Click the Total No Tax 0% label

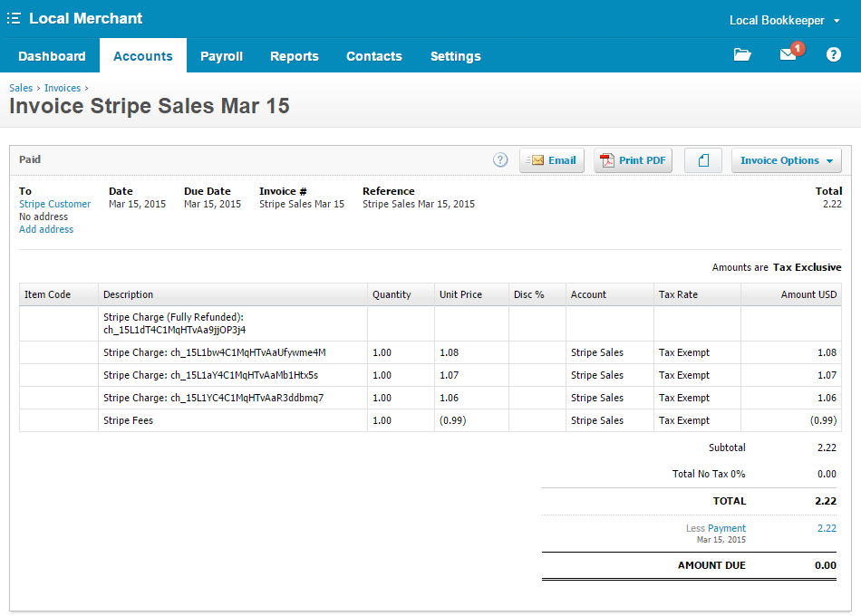tap(709, 474)
